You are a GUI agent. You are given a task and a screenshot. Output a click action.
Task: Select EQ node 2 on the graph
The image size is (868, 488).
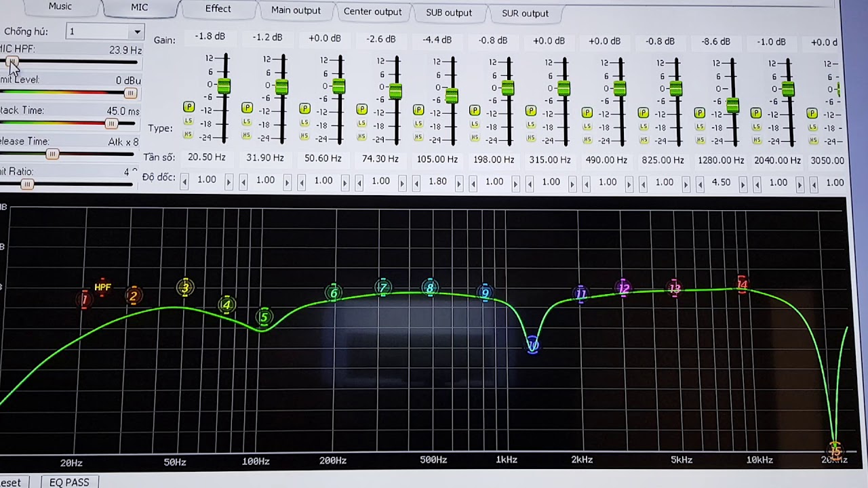[x=134, y=296]
